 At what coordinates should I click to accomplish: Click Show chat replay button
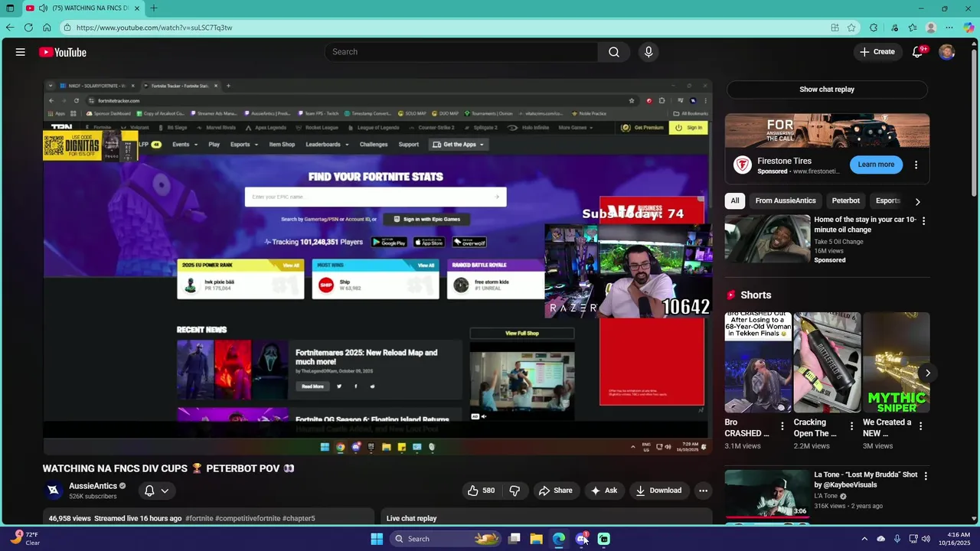827,90
